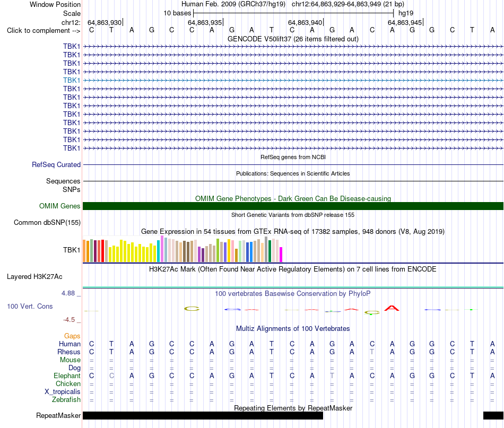Image resolution: width=504 pixels, height=428 pixels.
Task: Click the faded T mismatch in Elephant row
Action: [332, 375]
